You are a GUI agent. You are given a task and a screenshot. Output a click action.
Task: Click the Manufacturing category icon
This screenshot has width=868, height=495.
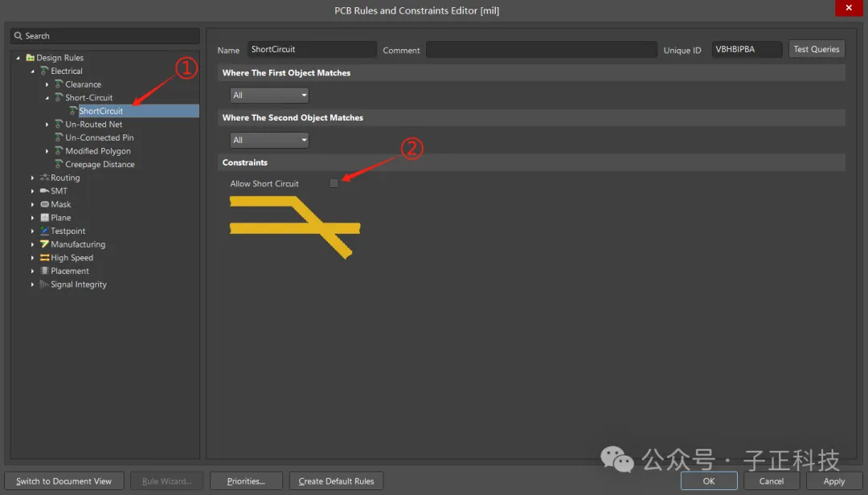tap(44, 244)
